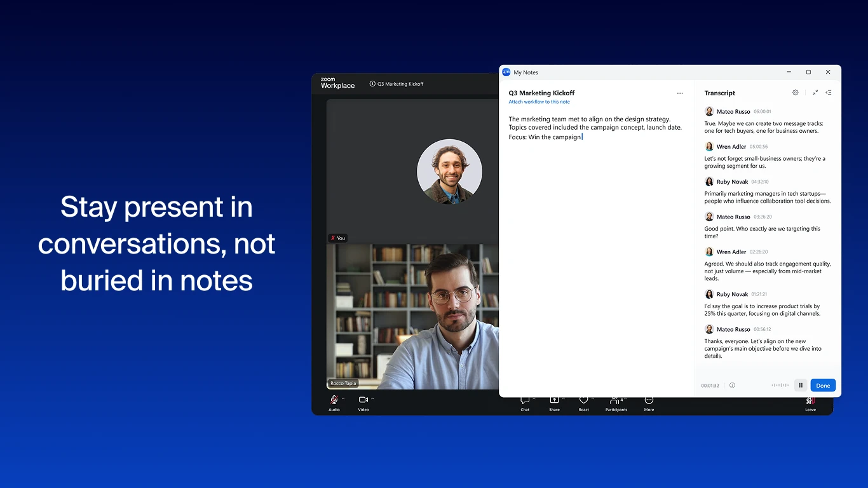Click Mateo Russo's 03:26:20 transcript entry name
This screenshot has width=868, height=488.
(x=733, y=217)
